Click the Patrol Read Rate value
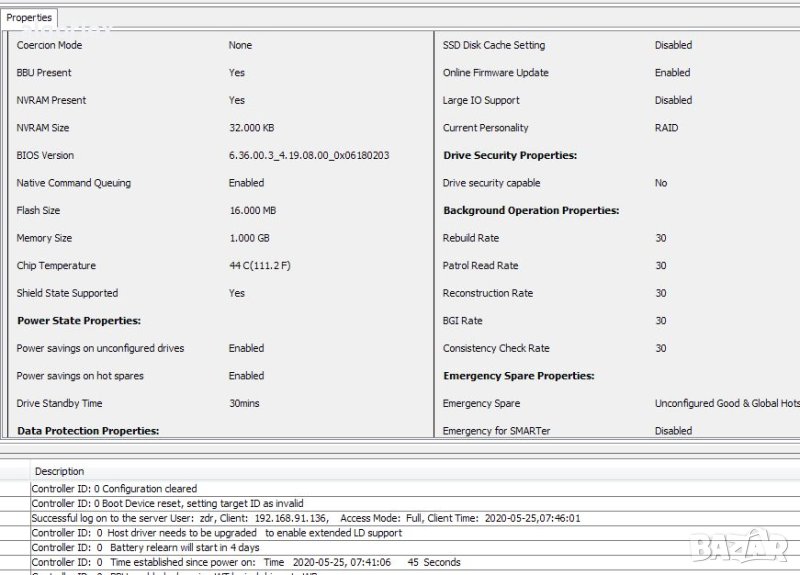 661,266
